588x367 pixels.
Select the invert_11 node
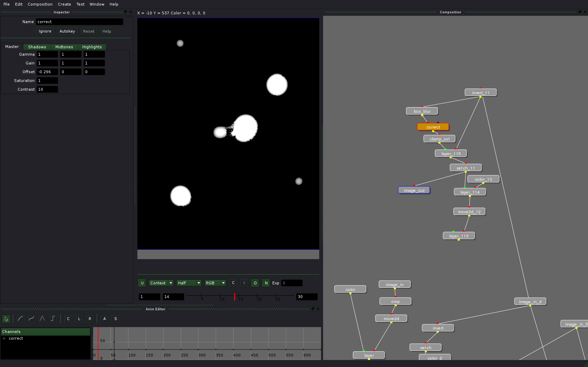(x=480, y=92)
